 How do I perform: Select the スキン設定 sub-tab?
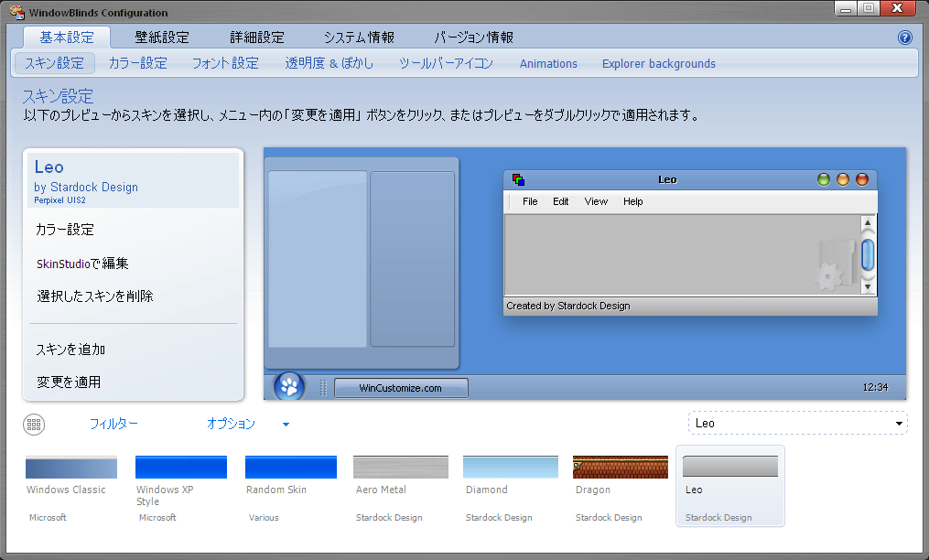point(55,63)
